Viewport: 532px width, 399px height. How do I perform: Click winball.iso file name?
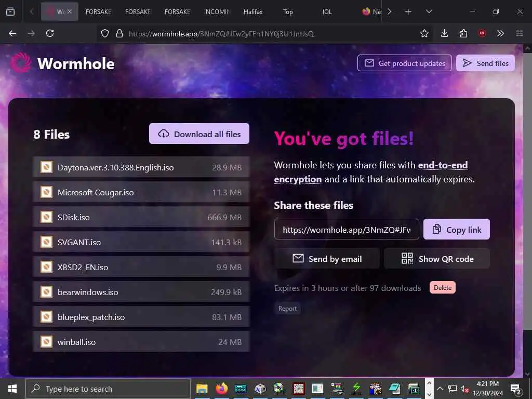(x=77, y=342)
